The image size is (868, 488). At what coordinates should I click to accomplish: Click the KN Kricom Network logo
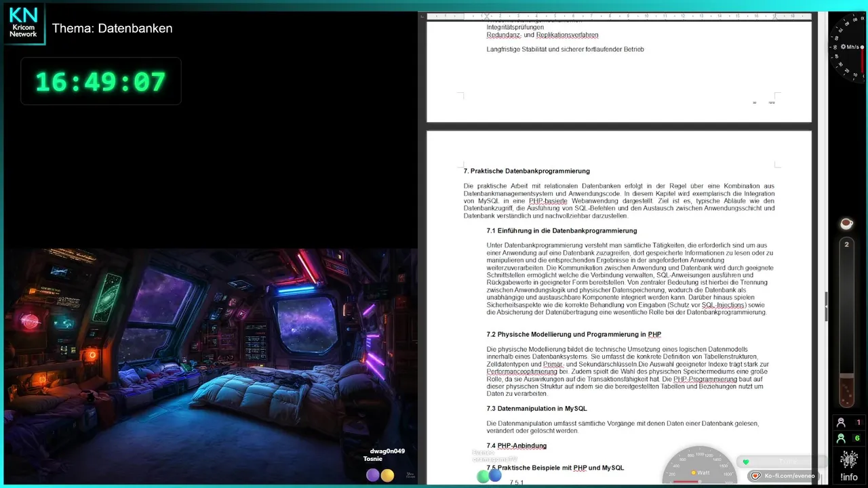24,23
